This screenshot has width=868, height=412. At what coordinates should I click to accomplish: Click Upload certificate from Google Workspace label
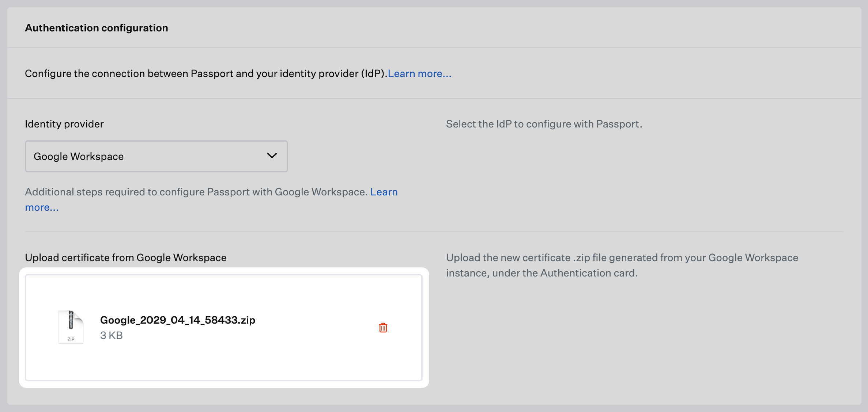click(126, 257)
